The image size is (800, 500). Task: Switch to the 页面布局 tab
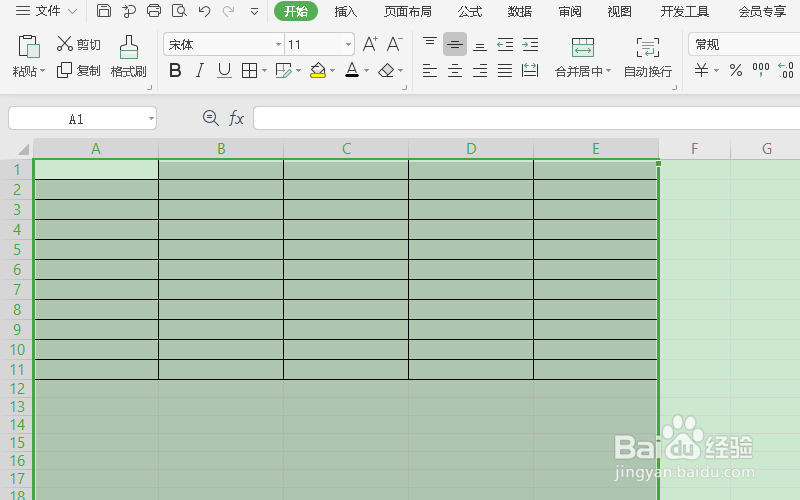click(x=408, y=11)
